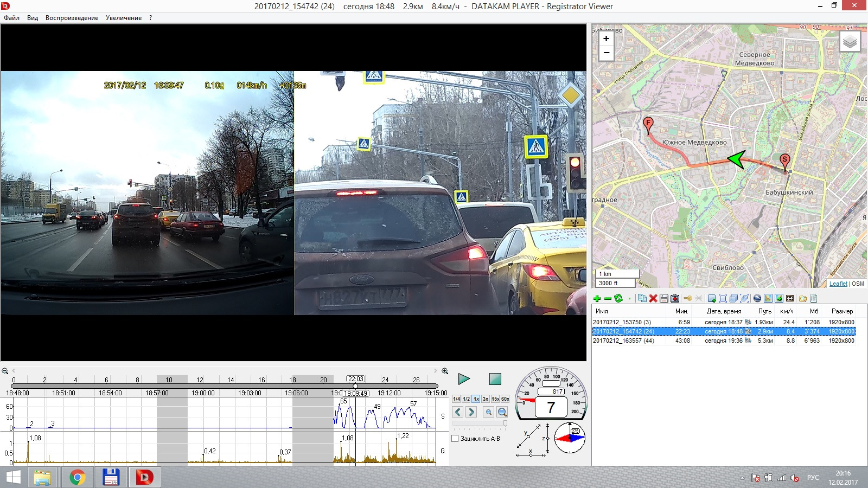Zoom out the timeline with magnifier minus
The width and height of the screenshot is (868, 488).
tap(5, 371)
